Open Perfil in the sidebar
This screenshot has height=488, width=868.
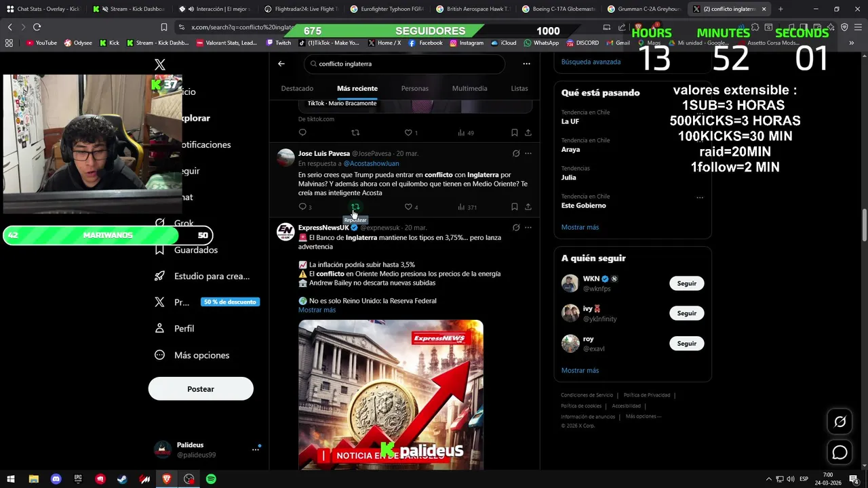point(175,329)
